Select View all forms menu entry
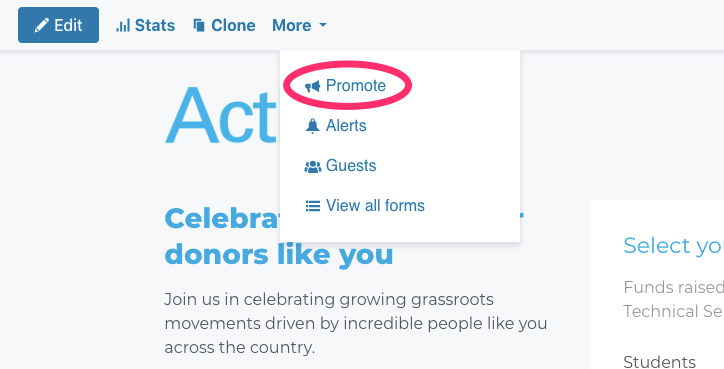This screenshot has width=724, height=369. click(375, 206)
